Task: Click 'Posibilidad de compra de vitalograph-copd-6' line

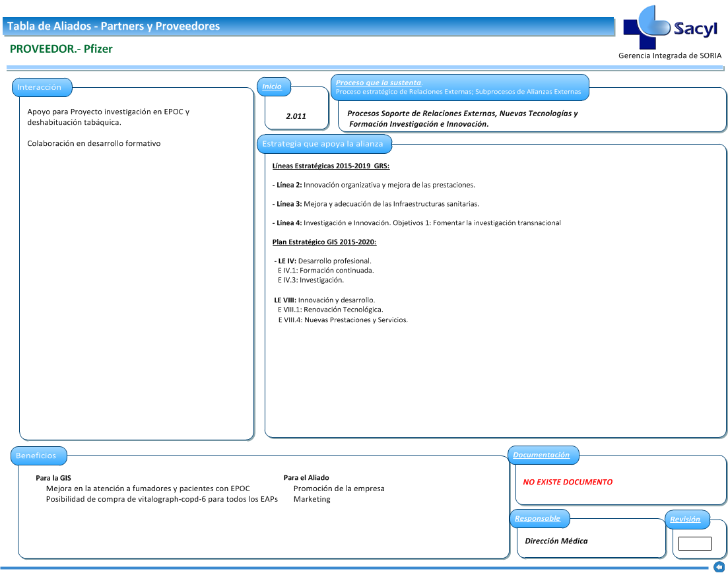Action: tap(162, 499)
